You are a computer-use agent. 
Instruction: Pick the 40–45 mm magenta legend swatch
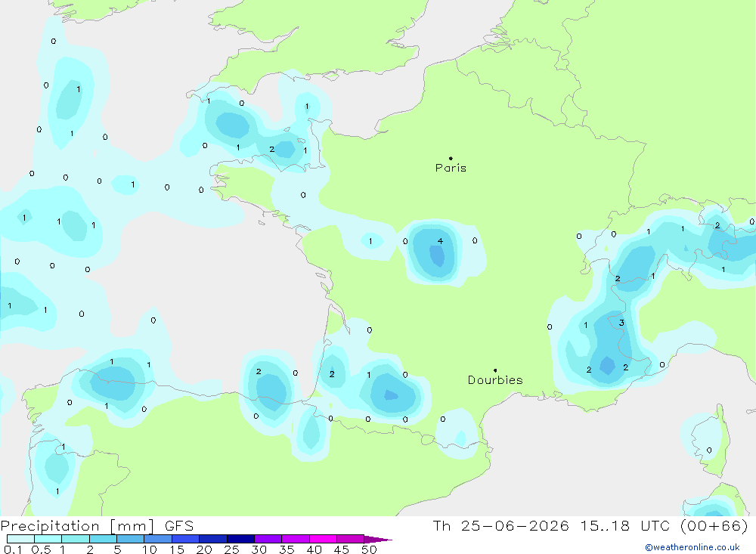click(323, 539)
